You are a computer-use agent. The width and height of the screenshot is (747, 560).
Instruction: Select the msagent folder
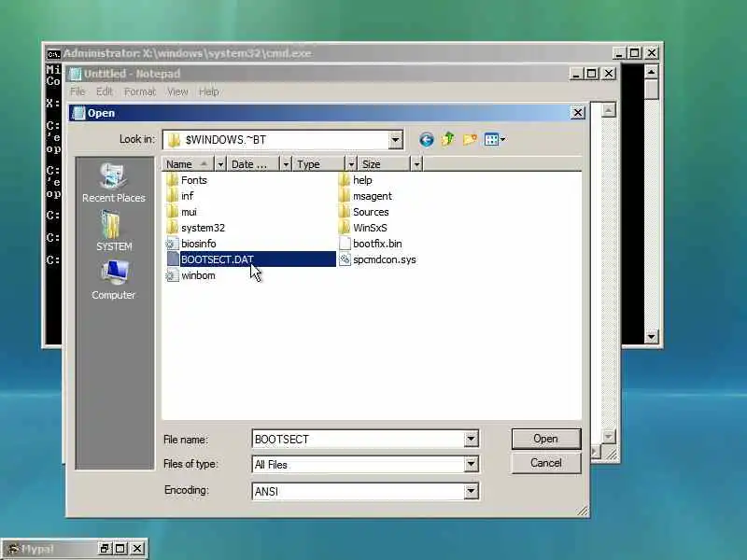[365, 196]
